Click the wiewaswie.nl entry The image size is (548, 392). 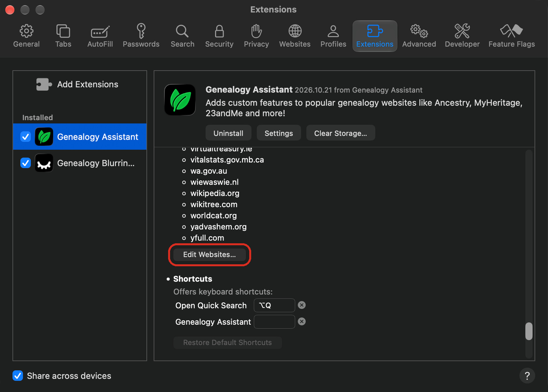[214, 182]
